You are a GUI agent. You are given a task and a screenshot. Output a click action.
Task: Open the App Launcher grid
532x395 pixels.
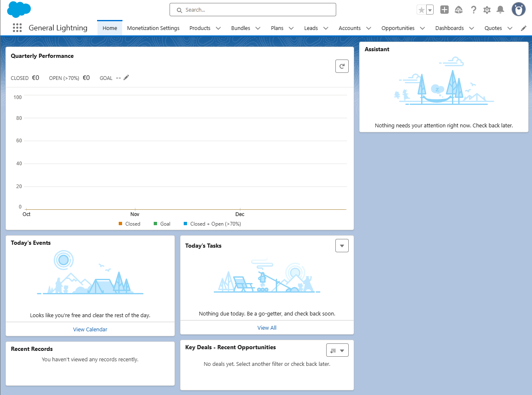17,27
